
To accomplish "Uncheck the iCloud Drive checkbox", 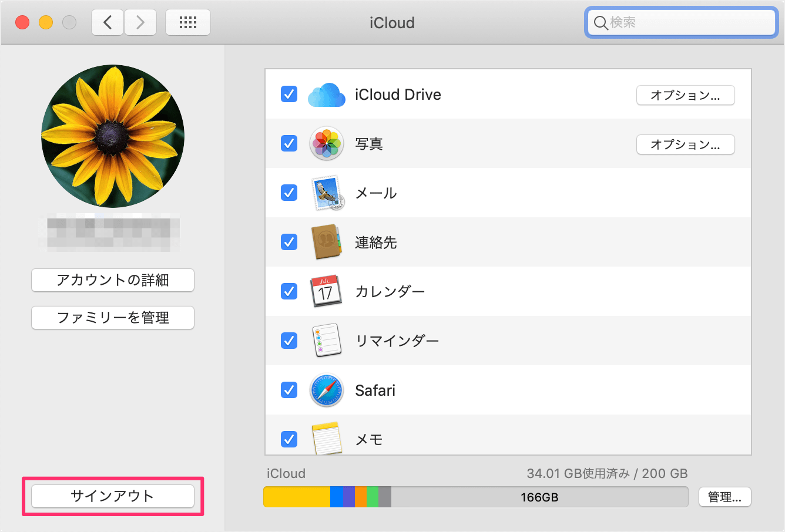I will click(289, 95).
